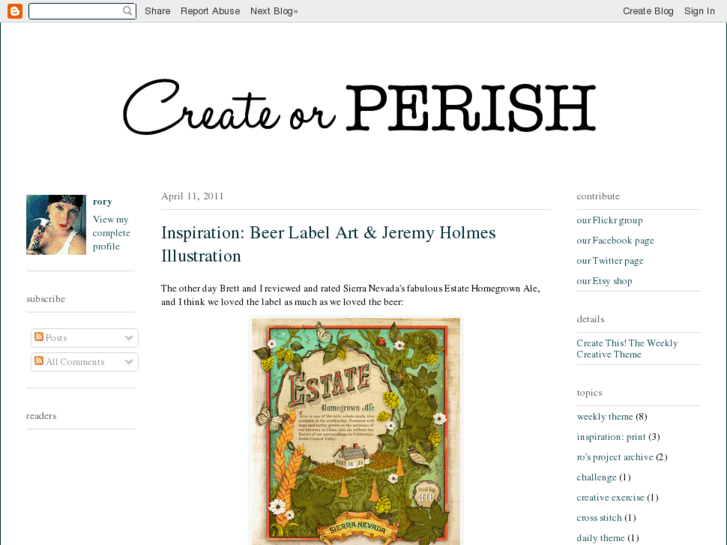This screenshot has width=727, height=545.
Task: Click the rory author name
Action: (102, 202)
